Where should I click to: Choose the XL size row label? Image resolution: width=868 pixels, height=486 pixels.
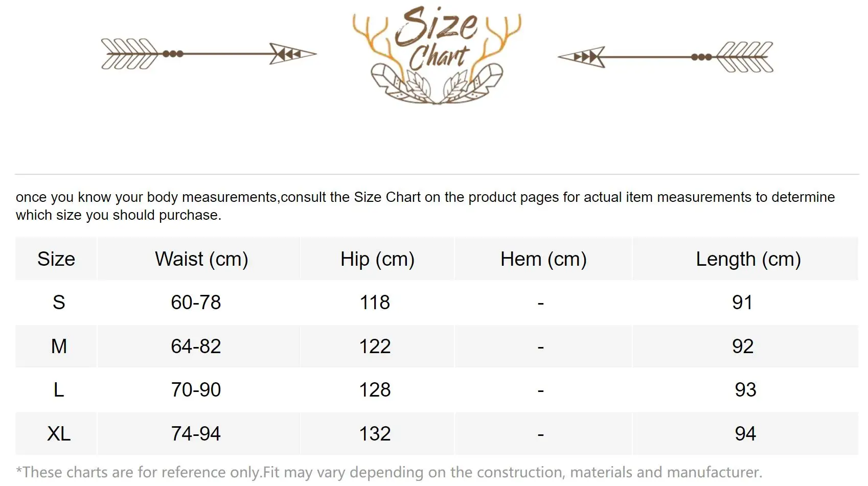pyautogui.click(x=59, y=434)
